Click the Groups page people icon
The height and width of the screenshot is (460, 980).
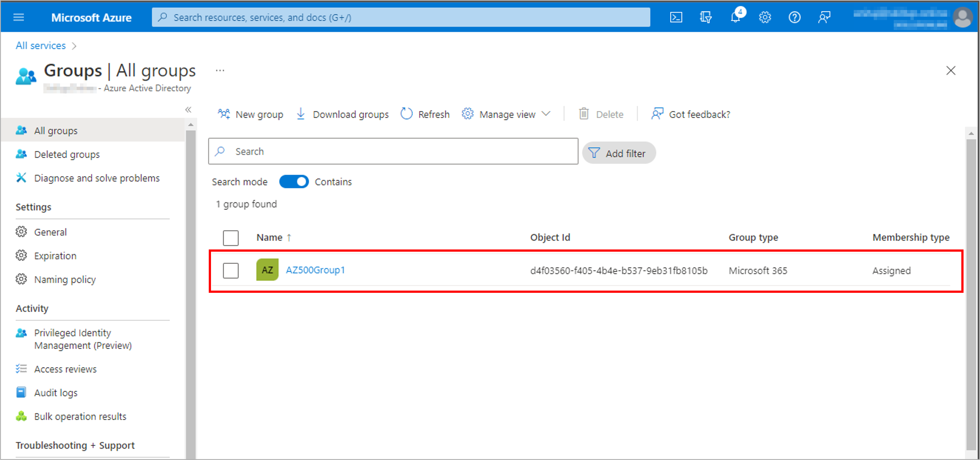click(x=26, y=76)
